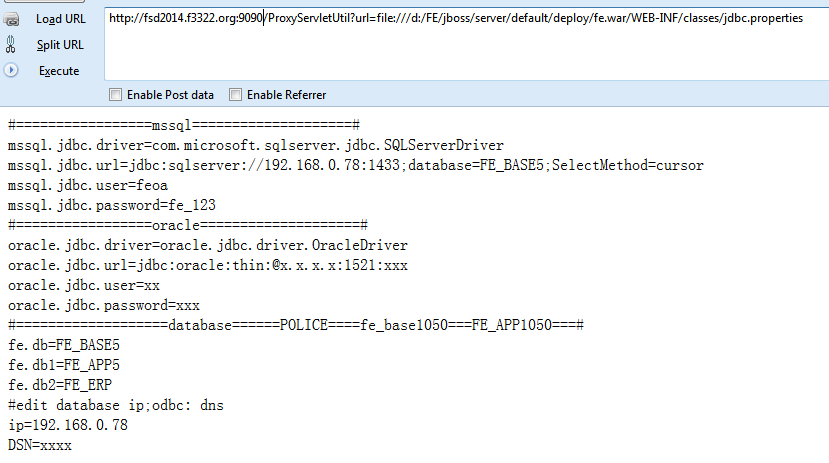This screenshot has height=463, width=829.
Task: Click the '#edit database ip;odbc: dns' line
Action: click(116, 405)
